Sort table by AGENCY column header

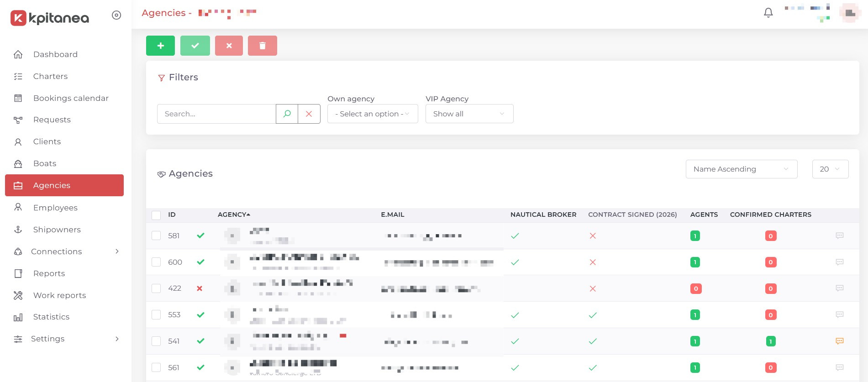coord(234,215)
